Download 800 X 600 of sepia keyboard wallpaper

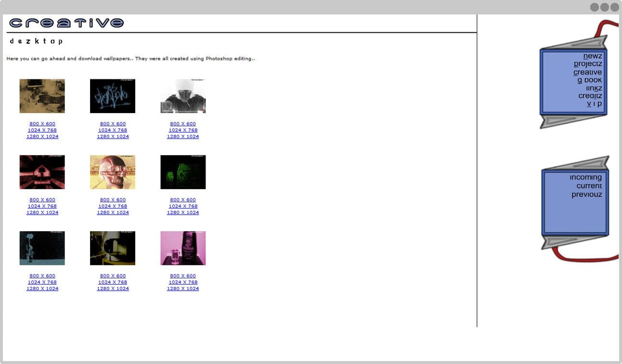pyautogui.click(x=42, y=124)
